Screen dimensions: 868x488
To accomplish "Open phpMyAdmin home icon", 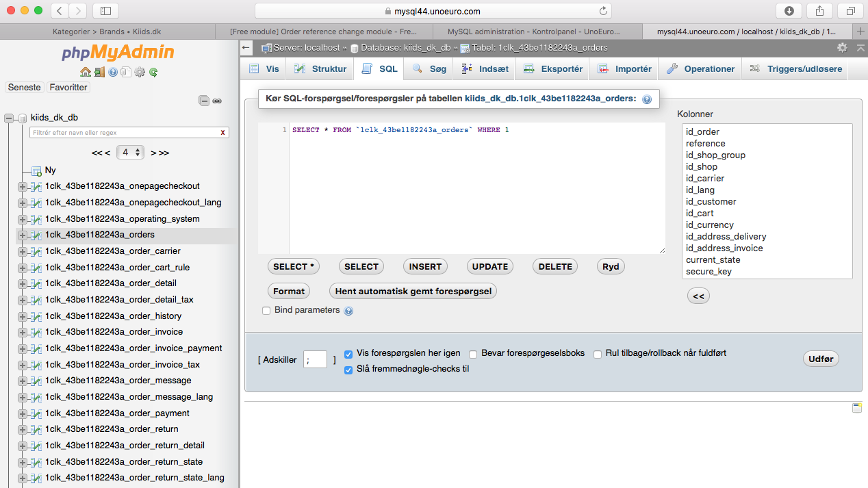I will [x=86, y=72].
